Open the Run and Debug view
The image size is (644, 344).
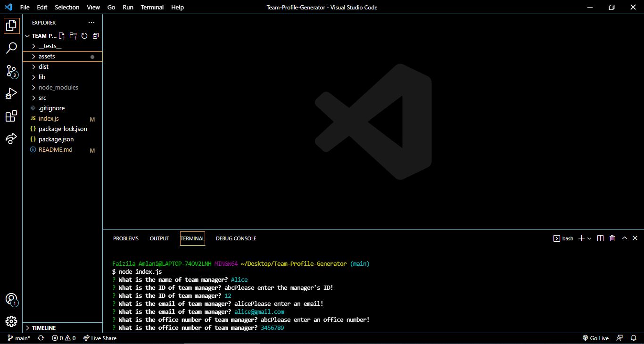pyautogui.click(x=11, y=94)
